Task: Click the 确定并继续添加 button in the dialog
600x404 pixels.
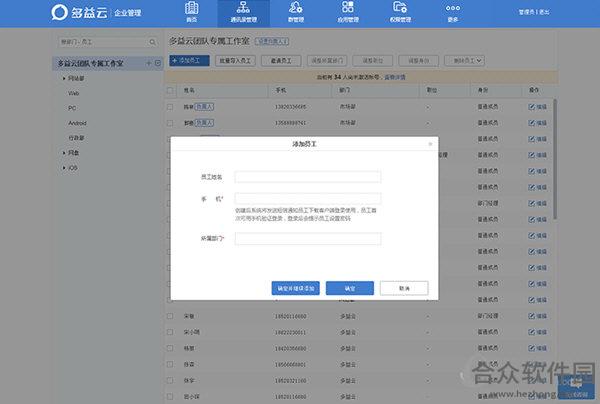Action: (295, 288)
